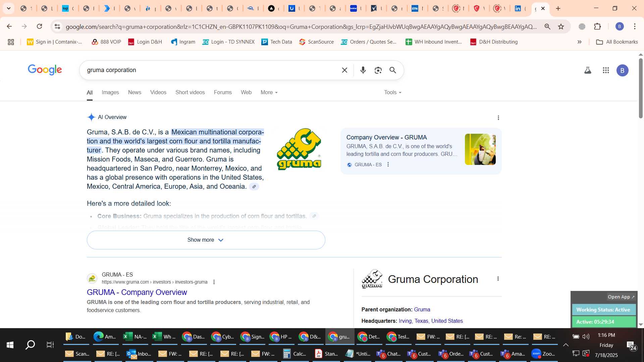Clear the Google search box

[344, 70]
